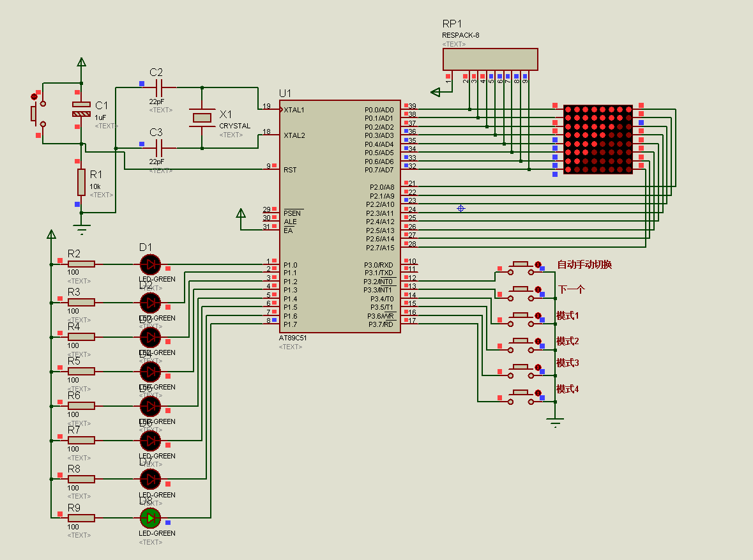The width and height of the screenshot is (753, 560).
Task: Click the P3.2/INT0 pin label
Action: (378, 282)
